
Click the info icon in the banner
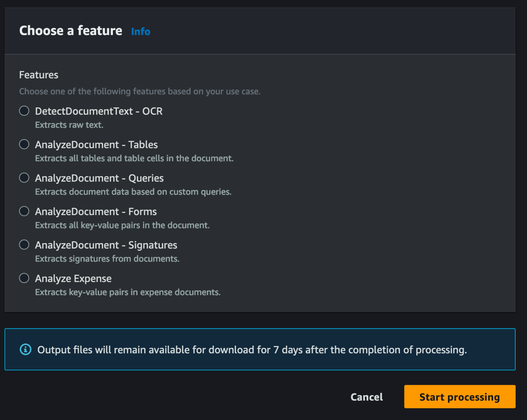[x=26, y=350]
